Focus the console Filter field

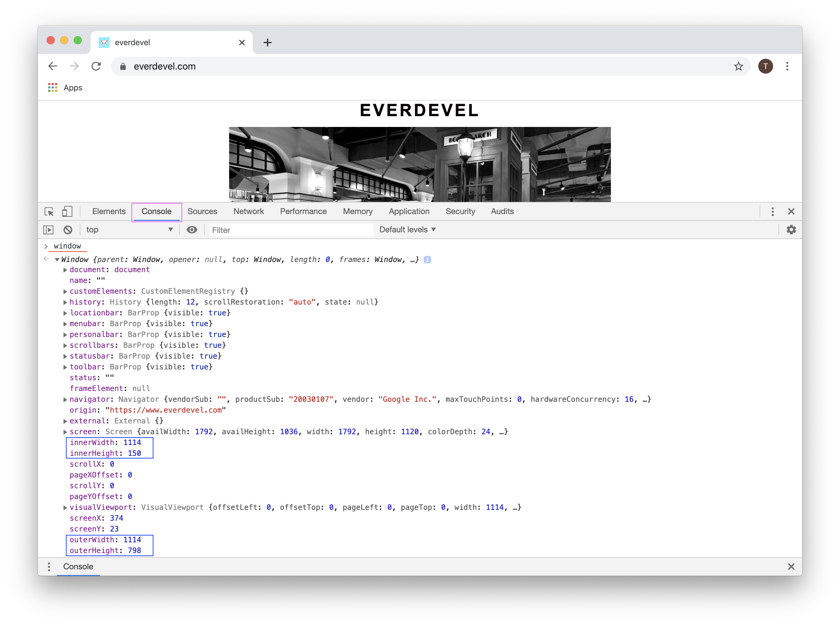[291, 230]
